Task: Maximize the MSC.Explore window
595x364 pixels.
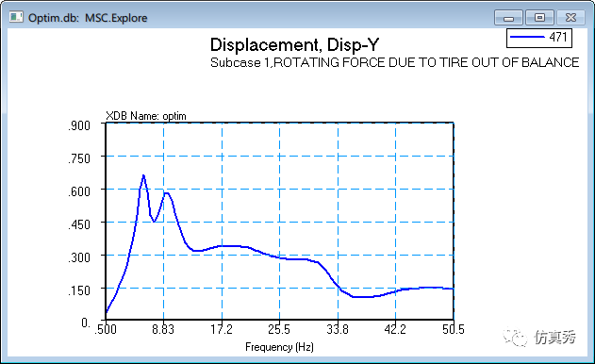Action: pyautogui.click(x=539, y=18)
